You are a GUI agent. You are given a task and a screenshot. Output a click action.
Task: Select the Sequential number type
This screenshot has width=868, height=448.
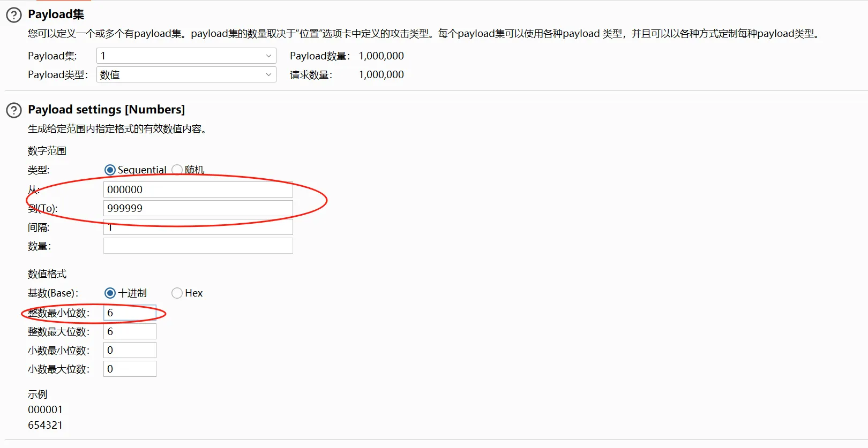pyautogui.click(x=110, y=170)
